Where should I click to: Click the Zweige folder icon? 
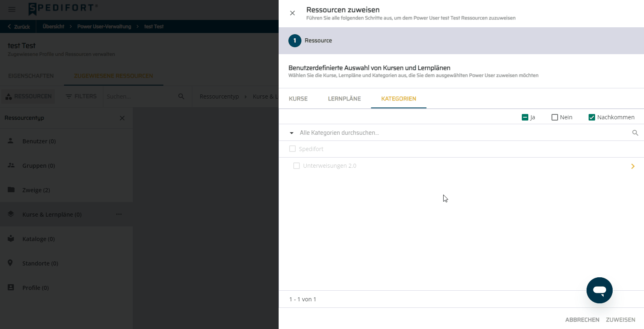pos(11,189)
